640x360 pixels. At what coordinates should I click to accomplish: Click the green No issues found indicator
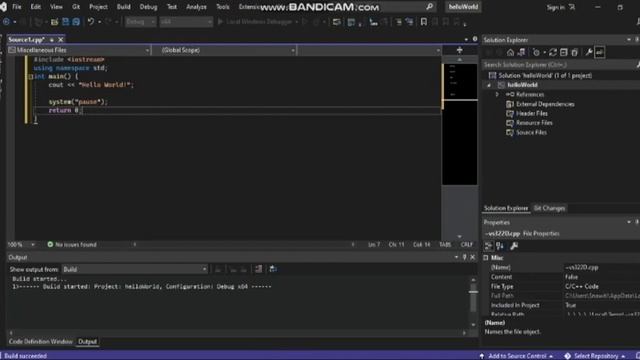point(72,244)
